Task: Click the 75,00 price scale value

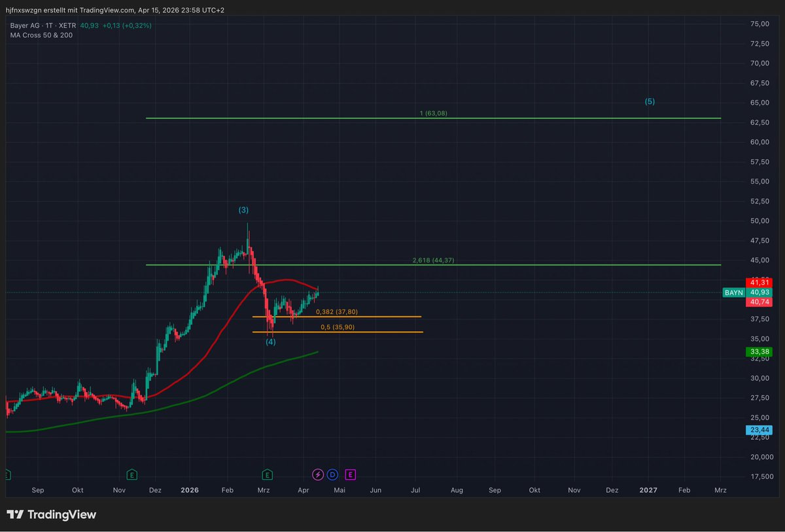Action: pos(759,24)
